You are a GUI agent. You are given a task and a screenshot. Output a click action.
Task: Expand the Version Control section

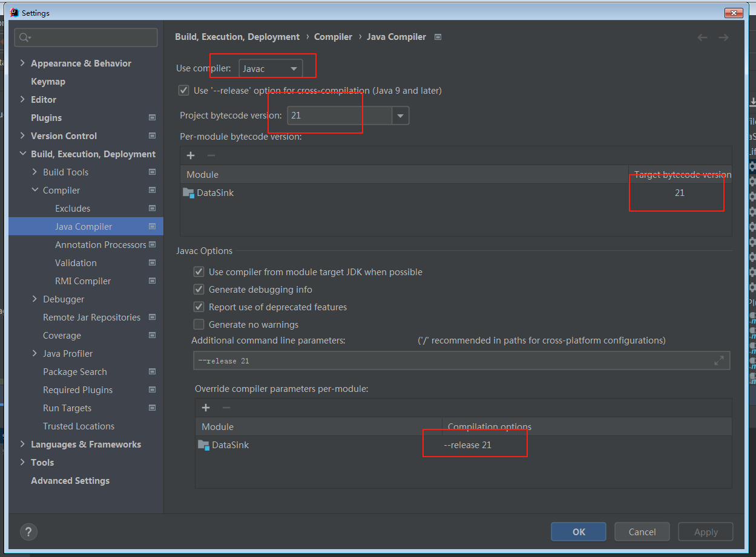pyautogui.click(x=23, y=135)
